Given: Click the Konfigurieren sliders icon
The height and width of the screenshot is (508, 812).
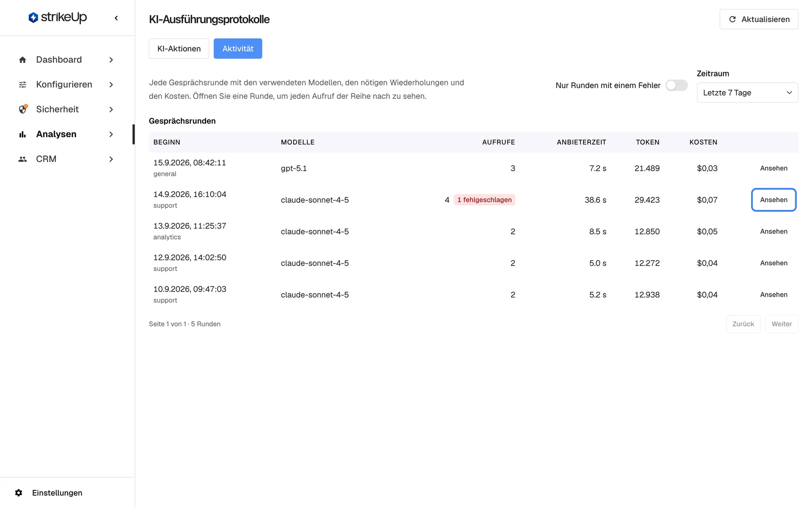Looking at the screenshot, I should pyautogui.click(x=23, y=84).
